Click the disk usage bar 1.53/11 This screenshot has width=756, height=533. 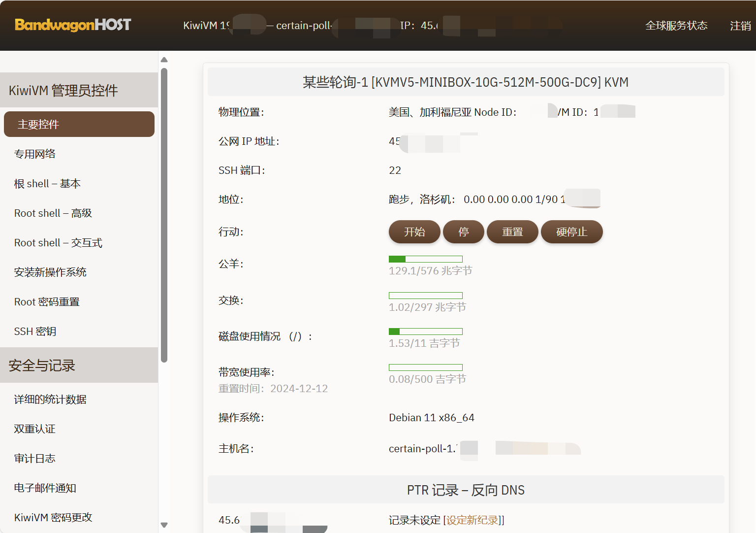click(426, 332)
